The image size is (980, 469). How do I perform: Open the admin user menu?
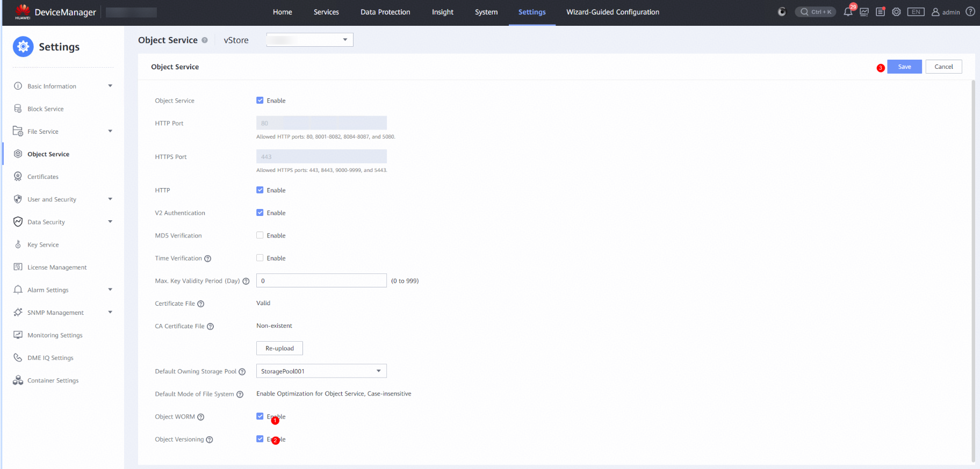tap(946, 12)
